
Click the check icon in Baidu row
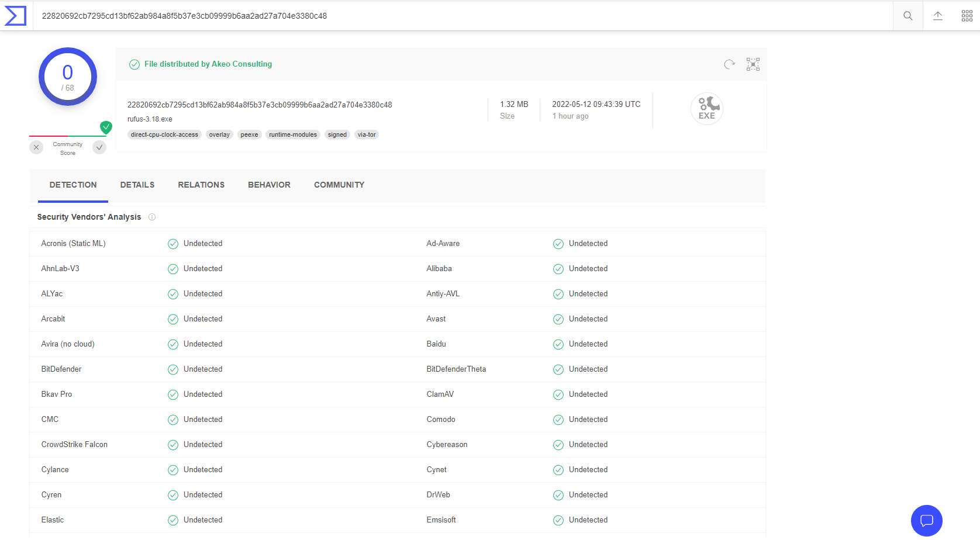558,344
